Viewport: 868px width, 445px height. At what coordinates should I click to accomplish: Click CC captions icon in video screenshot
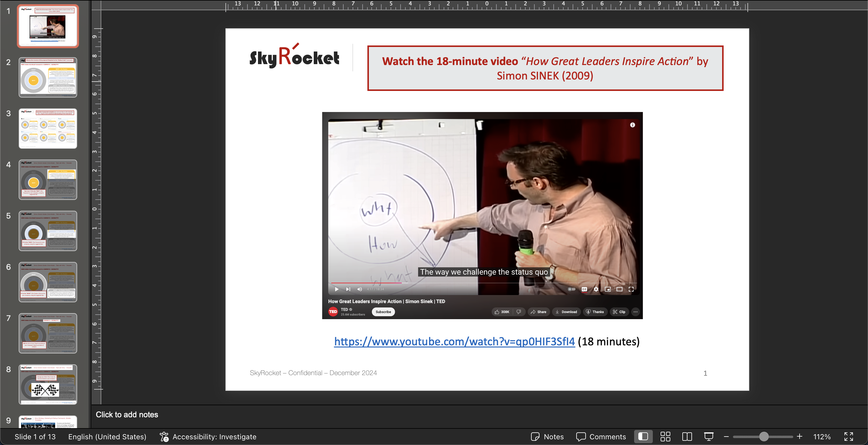pyautogui.click(x=584, y=289)
